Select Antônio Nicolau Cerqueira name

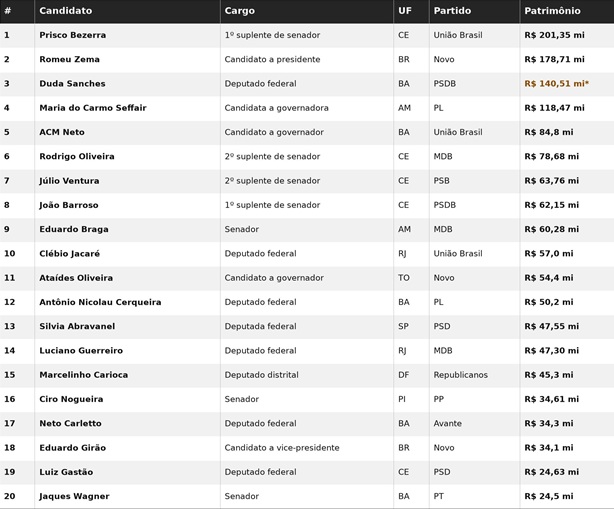[x=100, y=302]
